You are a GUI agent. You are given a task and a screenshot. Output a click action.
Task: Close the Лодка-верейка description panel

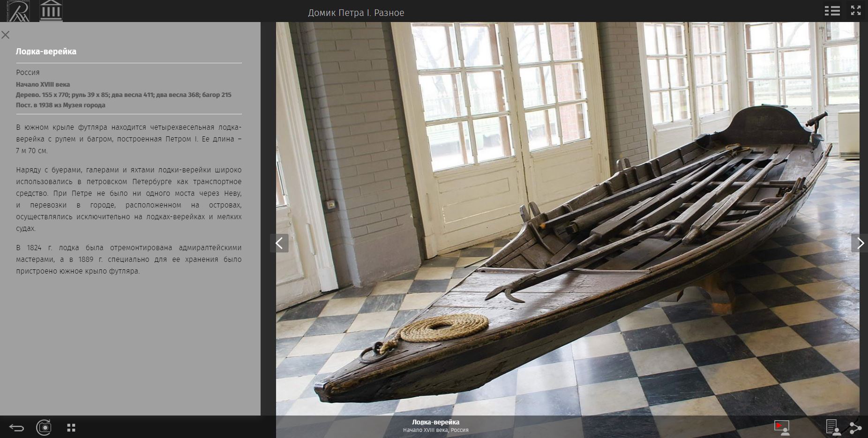6,35
